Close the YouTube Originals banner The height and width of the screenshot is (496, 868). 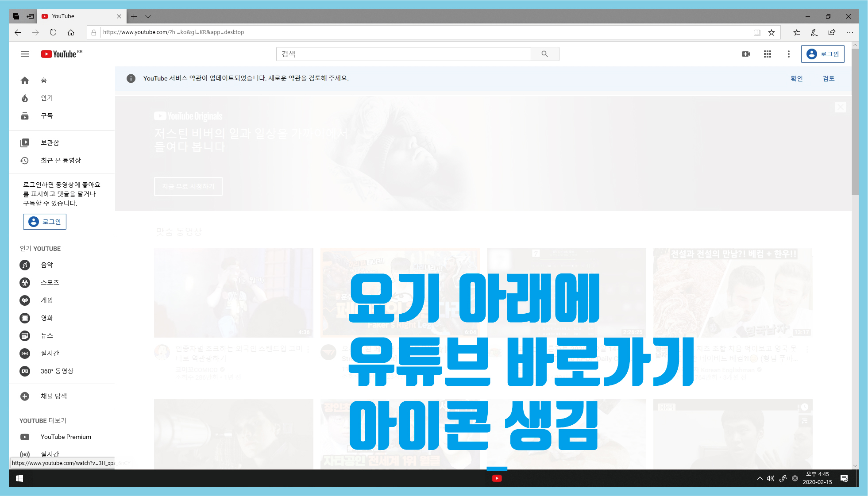coord(840,107)
